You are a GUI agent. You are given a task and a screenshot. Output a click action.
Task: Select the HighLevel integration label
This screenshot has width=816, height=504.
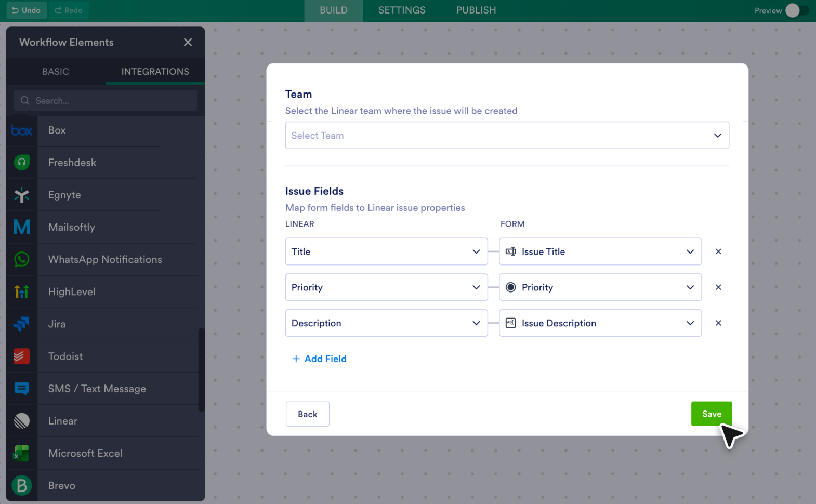click(x=72, y=292)
